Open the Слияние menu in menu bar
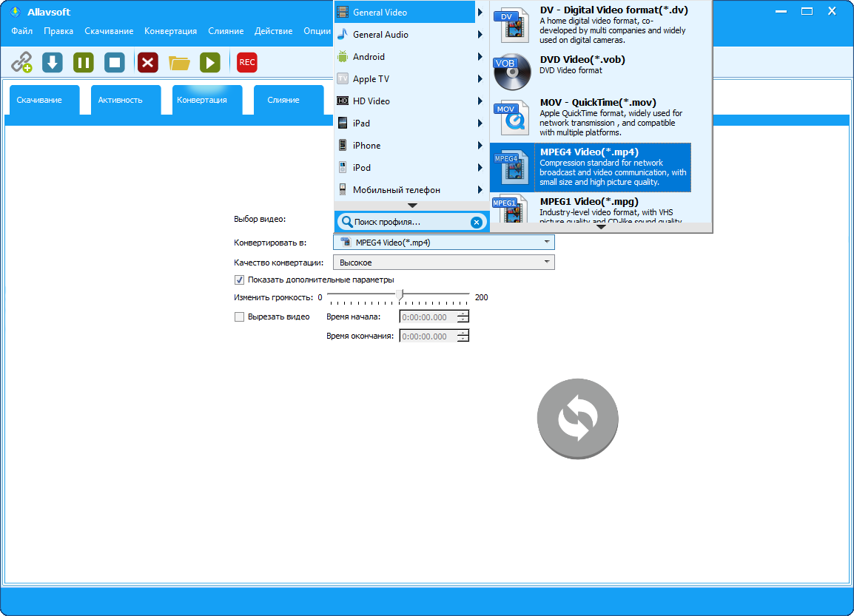Image resolution: width=854 pixels, height=616 pixels. (226, 31)
